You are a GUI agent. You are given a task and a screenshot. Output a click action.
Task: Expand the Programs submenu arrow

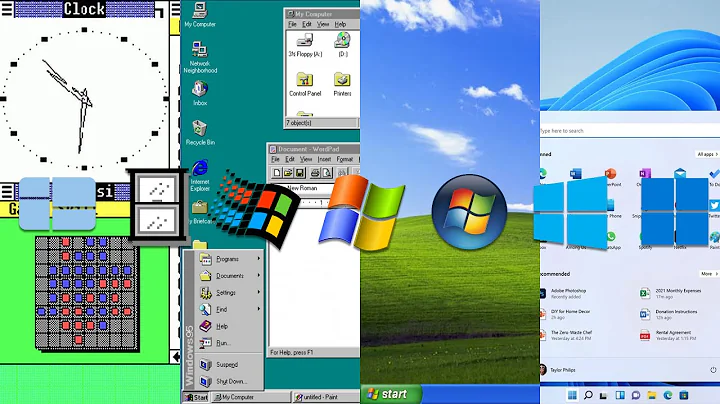pos(259,259)
